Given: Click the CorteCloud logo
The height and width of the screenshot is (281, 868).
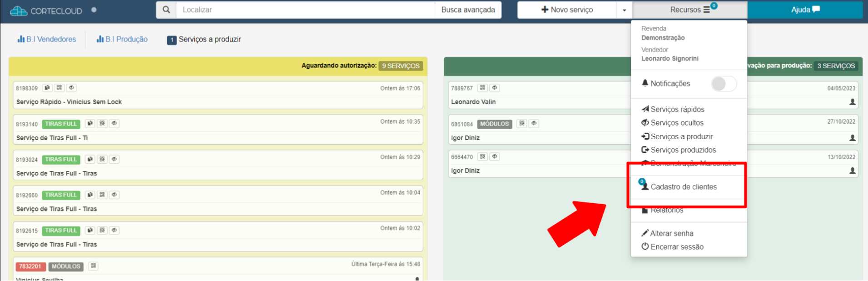Looking at the screenshot, I should [46, 10].
